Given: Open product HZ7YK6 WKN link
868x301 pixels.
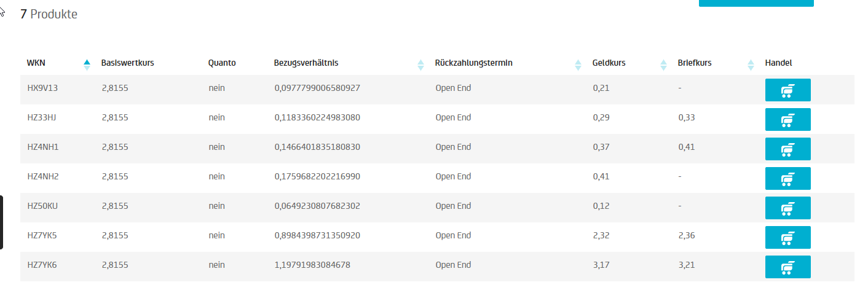Looking at the screenshot, I should point(42,265).
